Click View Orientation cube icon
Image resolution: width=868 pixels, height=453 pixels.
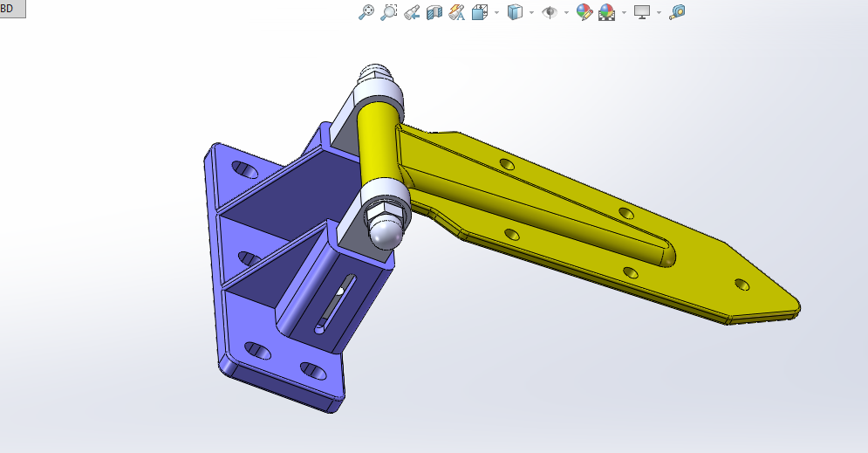(480, 11)
